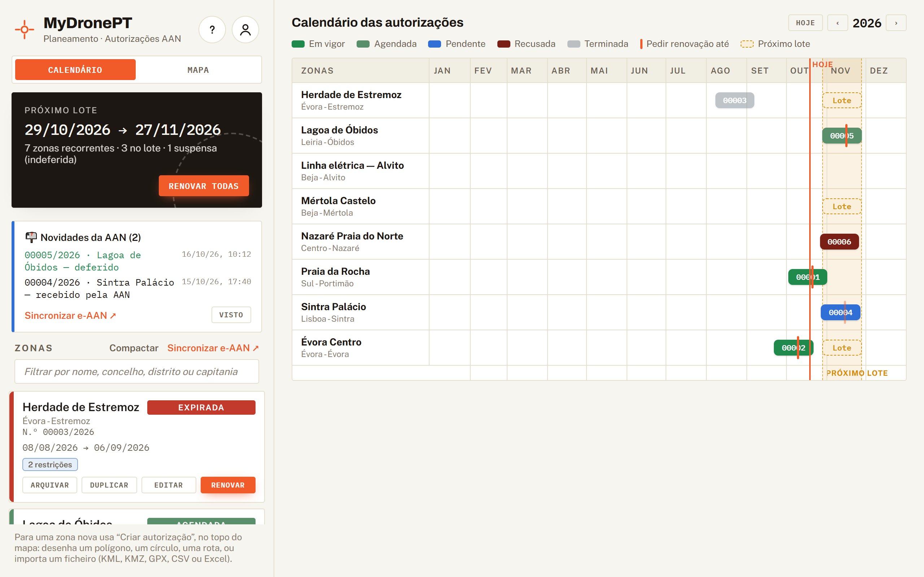Select the red 00006 refused authorization bar

click(x=839, y=242)
